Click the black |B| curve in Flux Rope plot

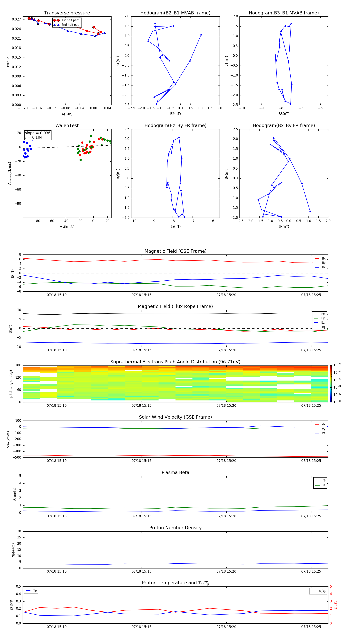(175, 313)
